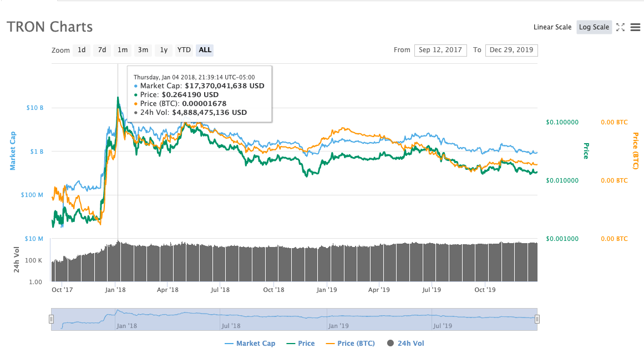
Task: Click the Apr '18 x-axis label
Action: [x=168, y=290]
